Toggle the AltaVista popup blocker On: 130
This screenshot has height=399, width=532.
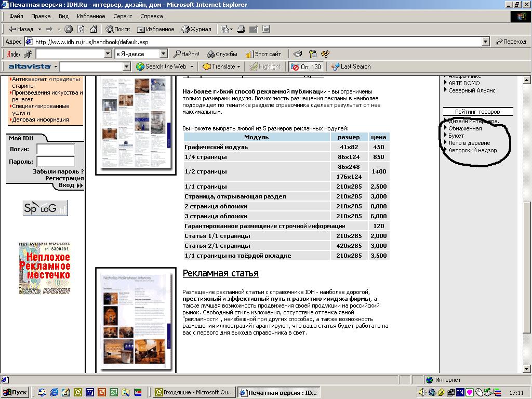(306, 66)
